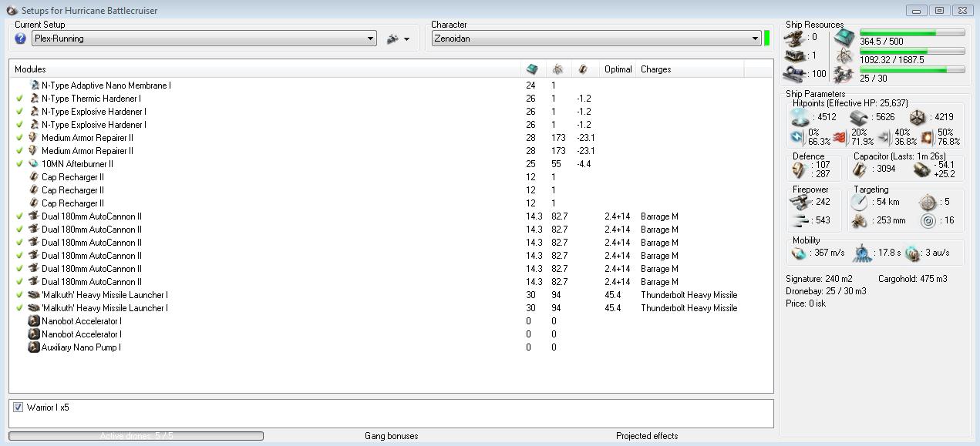The width and height of the screenshot is (980, 446).
Task: Click the CPU column header icon
Action: [x=531, y=69]
